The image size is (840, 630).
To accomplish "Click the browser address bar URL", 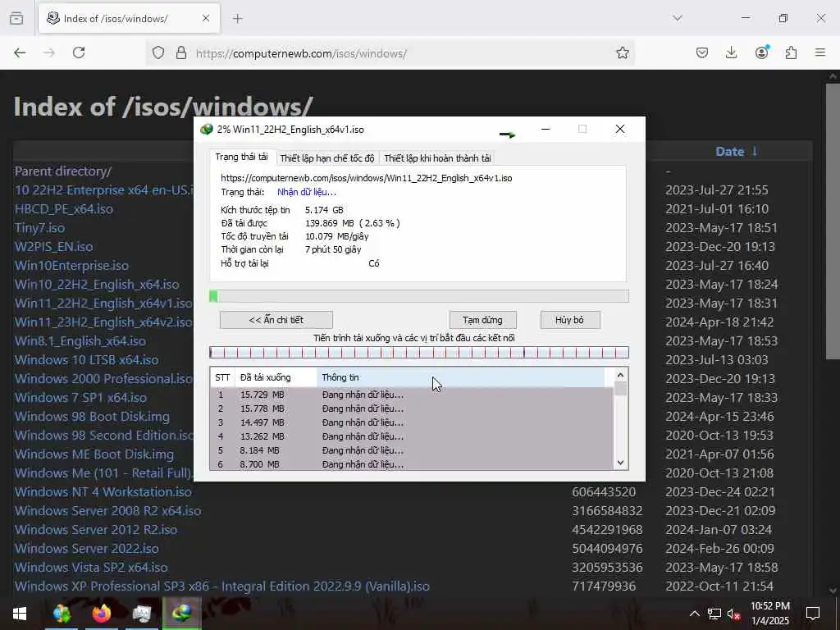I will point(301,53).
